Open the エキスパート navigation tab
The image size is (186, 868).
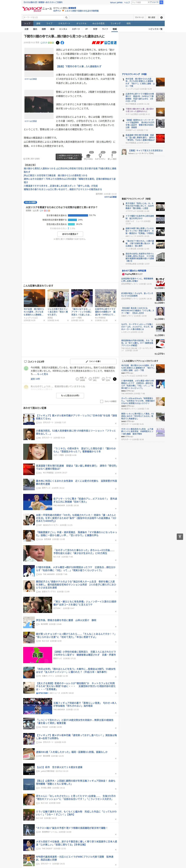(64, 24)
